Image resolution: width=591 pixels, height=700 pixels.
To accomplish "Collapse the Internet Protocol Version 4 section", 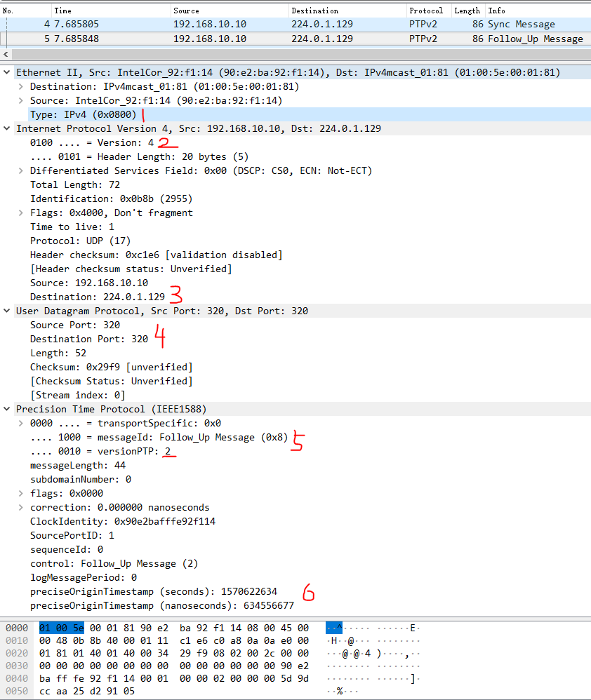I will 7,128.
